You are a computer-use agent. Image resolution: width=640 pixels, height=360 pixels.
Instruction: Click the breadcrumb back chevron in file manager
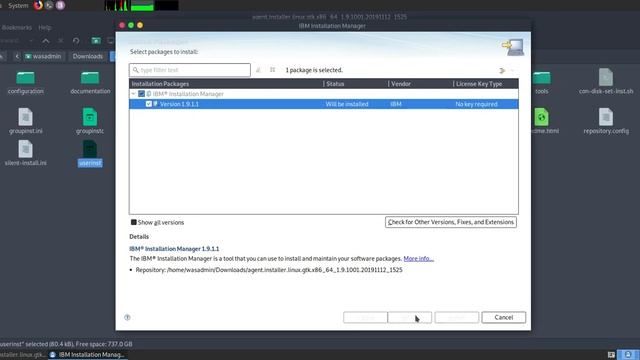[17, 56]
